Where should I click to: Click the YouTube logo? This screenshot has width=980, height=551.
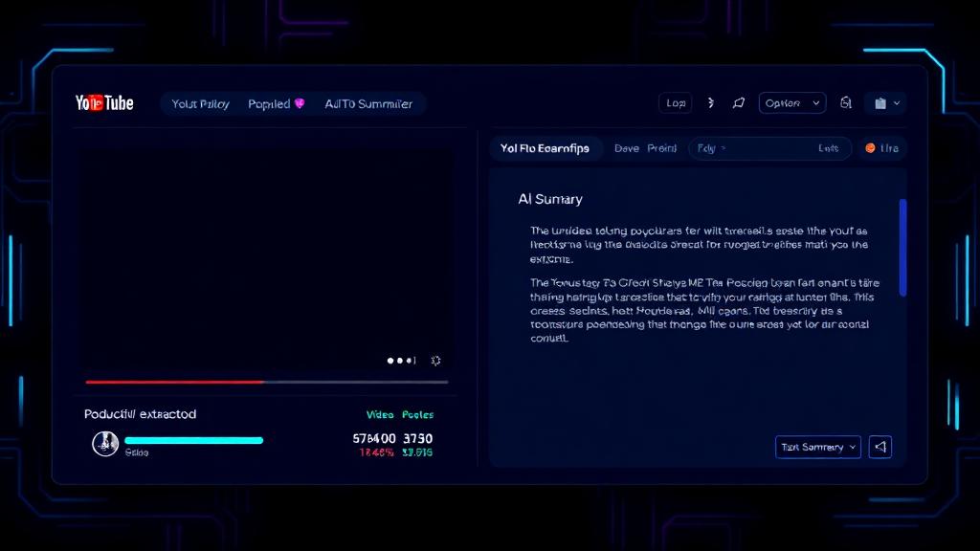[x=104, y=103]
